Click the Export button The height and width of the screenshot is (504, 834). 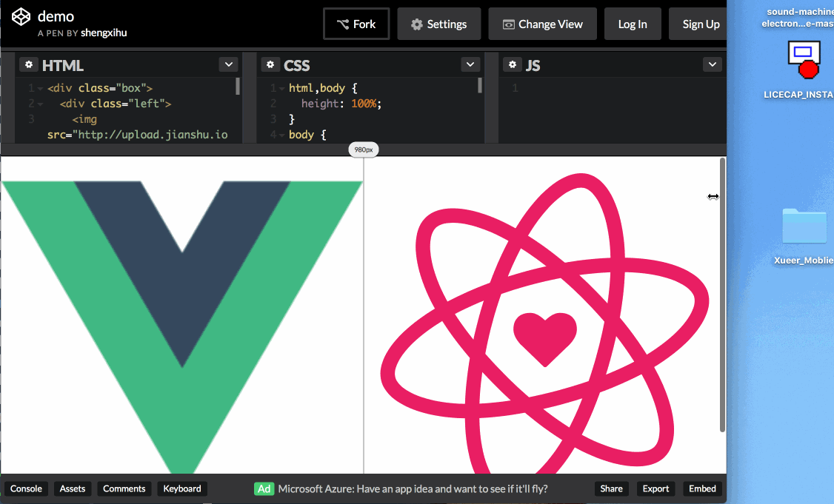655,488
